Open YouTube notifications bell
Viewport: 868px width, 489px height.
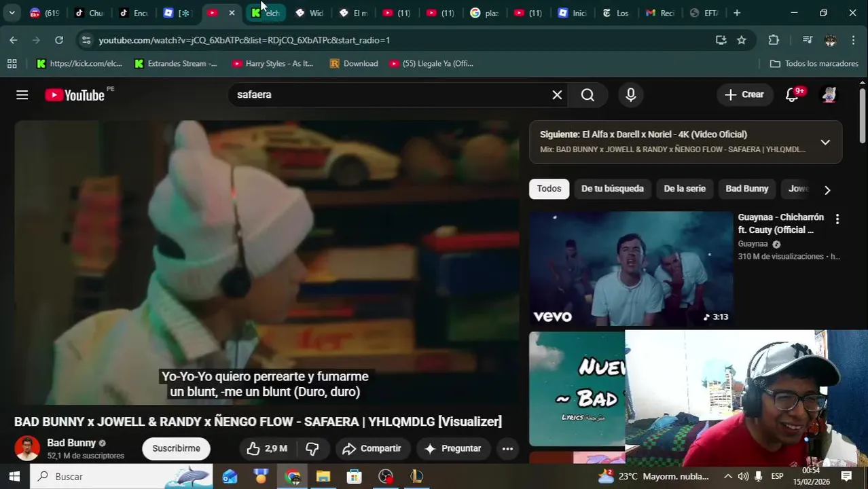click(x=792, y=94)
